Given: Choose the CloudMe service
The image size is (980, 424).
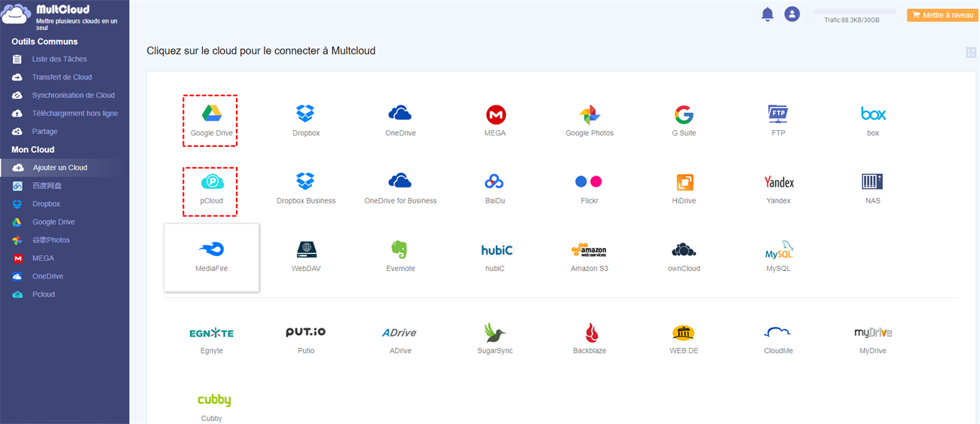Looking at the screenshot, I should tap(777, 332).
